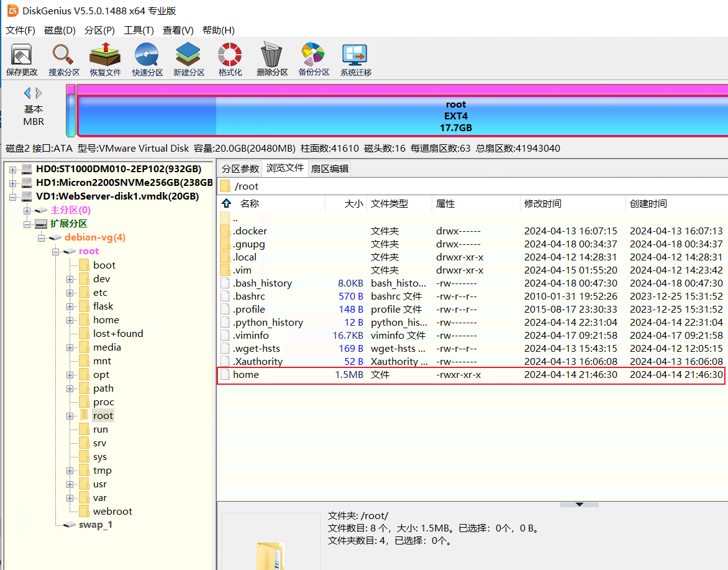The image size is (728, 570).
Task: Expand the var folder in tree
Action: (x=70, y=498)
